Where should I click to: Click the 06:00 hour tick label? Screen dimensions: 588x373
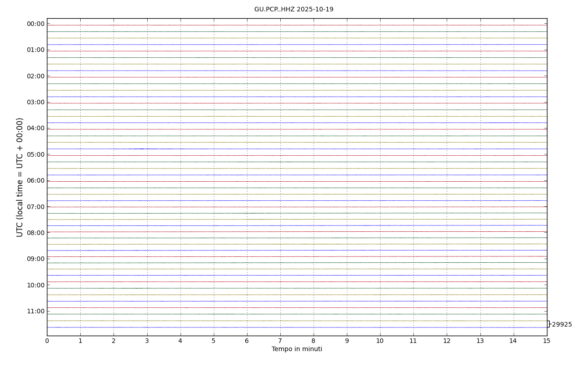tap(36, 181)
